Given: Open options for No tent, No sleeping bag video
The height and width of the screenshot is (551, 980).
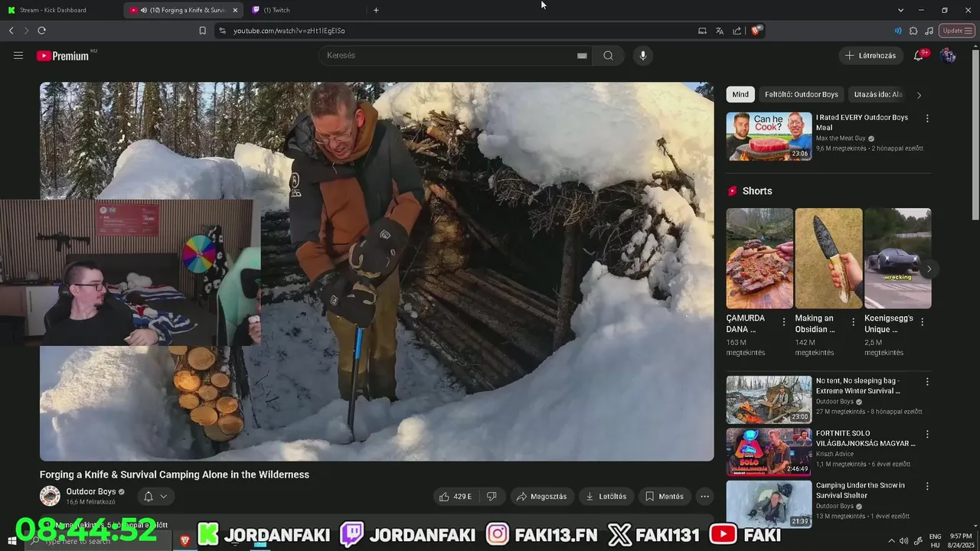Looking at the screenshot, I should pyautogui.click(x=927, y=381).
